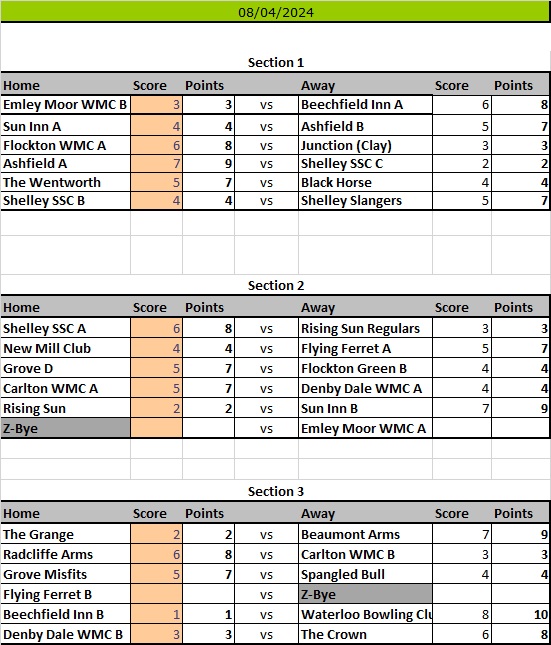551x645 pixels.
Task: Click the empty score field beside Z-Bye in Section 2
Action: tap(156, 428)
